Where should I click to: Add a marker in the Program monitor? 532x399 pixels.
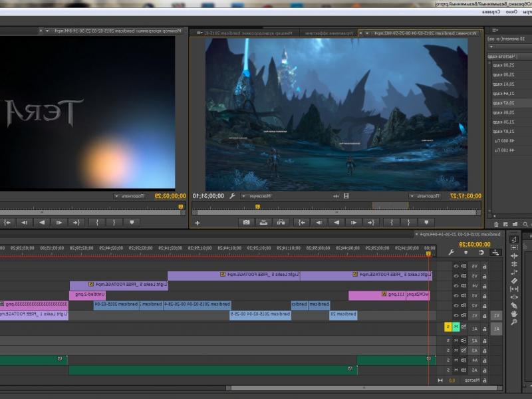[132, 223]
